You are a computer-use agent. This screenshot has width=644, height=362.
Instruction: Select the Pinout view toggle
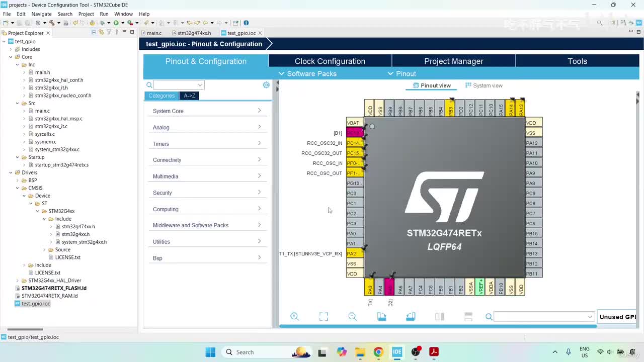coord(432,85)
